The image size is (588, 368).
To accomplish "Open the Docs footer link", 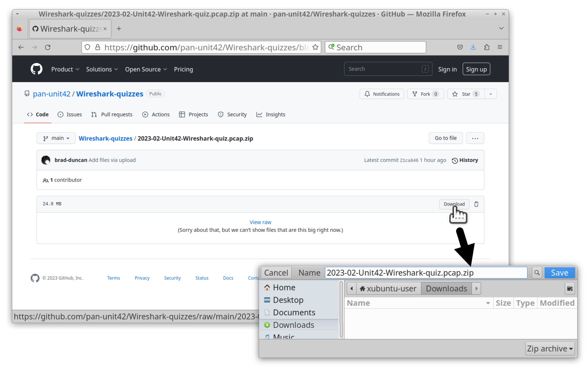I will (x=228, y=278).
